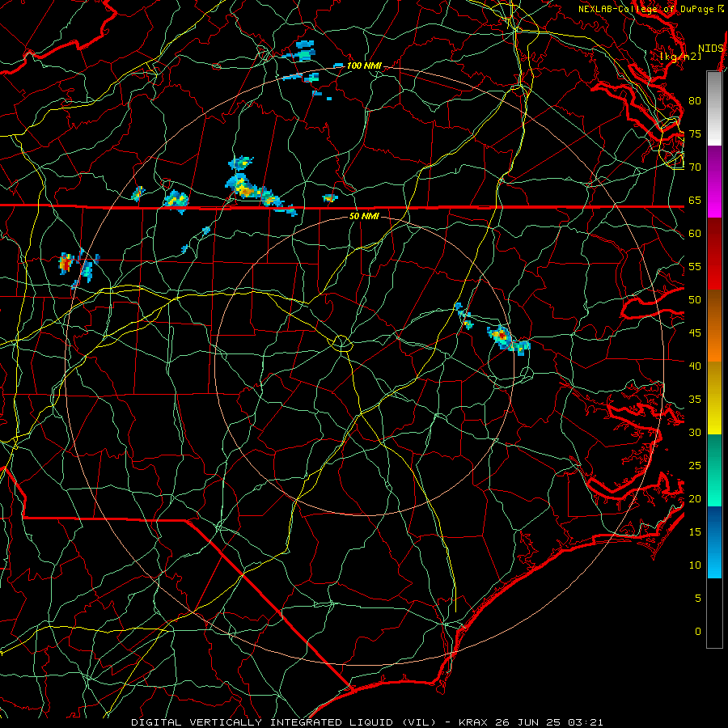Click the 100 NMI range ring label

[364, 66]
